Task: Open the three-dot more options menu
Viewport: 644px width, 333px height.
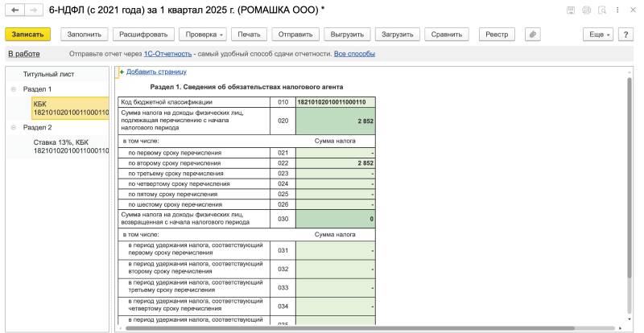Action: (617, 10)
